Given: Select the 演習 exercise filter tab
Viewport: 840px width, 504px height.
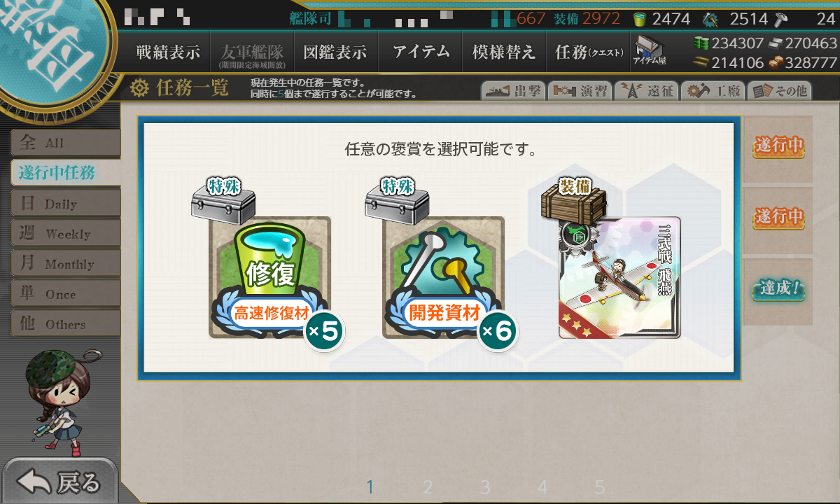Looking at the screenshot, I should pyautogui.click(x=580, y=90).
